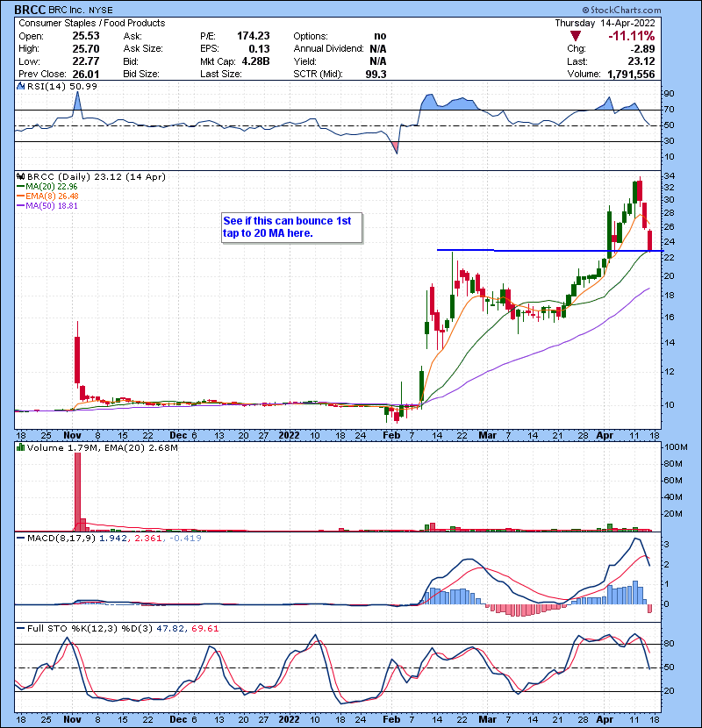The height and width of the screenshot is (728, 702).
Task: Click the -11.11% percent change
Action: 632,36
